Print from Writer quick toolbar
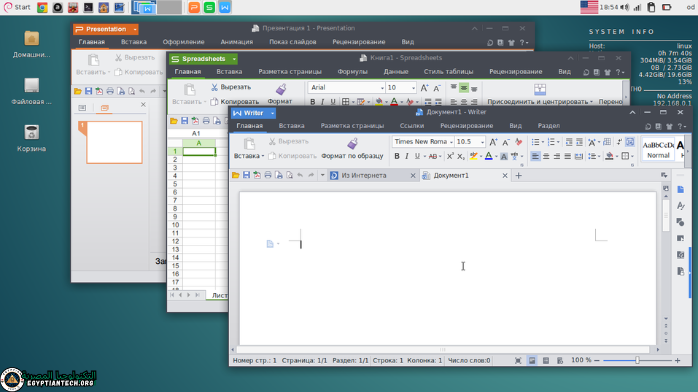698x392 pixels. pyautogui.click(x=268, y=175)
